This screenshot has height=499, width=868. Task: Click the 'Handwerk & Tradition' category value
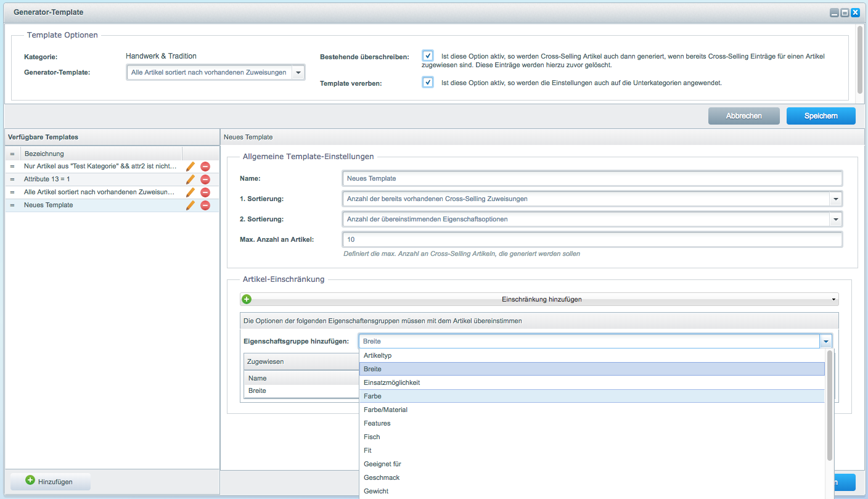tap(161, 56)
